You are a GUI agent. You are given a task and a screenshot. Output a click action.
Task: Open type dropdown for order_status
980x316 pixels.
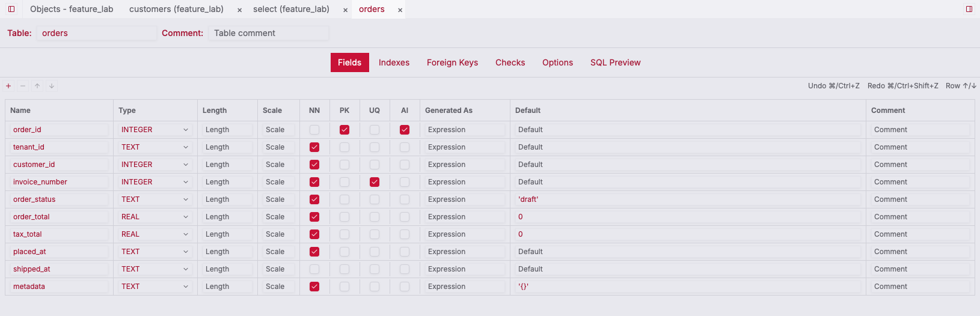click(155, 199)
